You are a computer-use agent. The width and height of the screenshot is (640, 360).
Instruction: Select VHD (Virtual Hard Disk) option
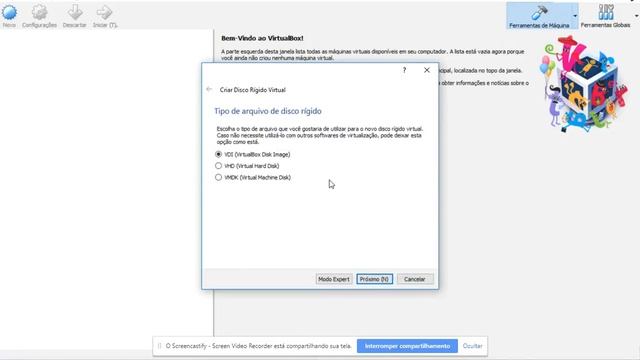pos(247,166)
